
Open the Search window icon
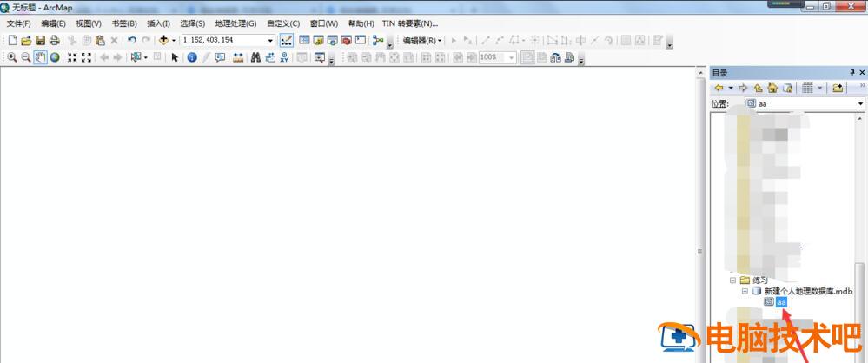click(332, 41)
